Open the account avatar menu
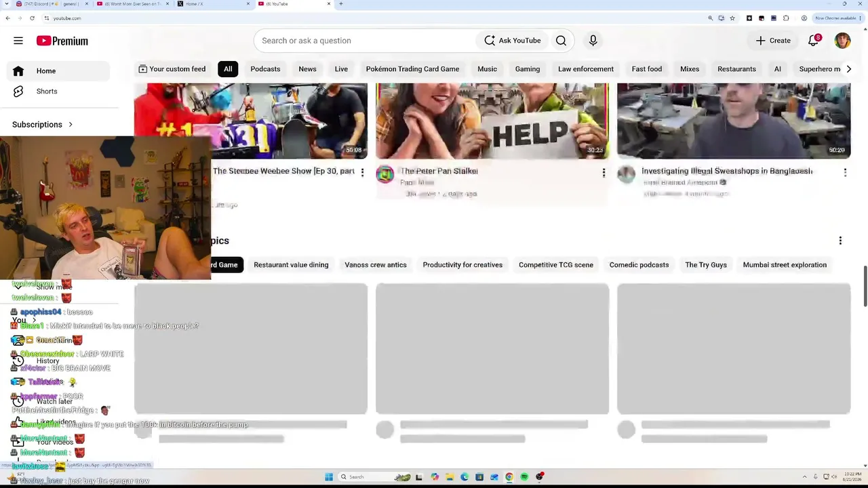The width and height of the screenshot is (868, 488). (x=842, y=41)
